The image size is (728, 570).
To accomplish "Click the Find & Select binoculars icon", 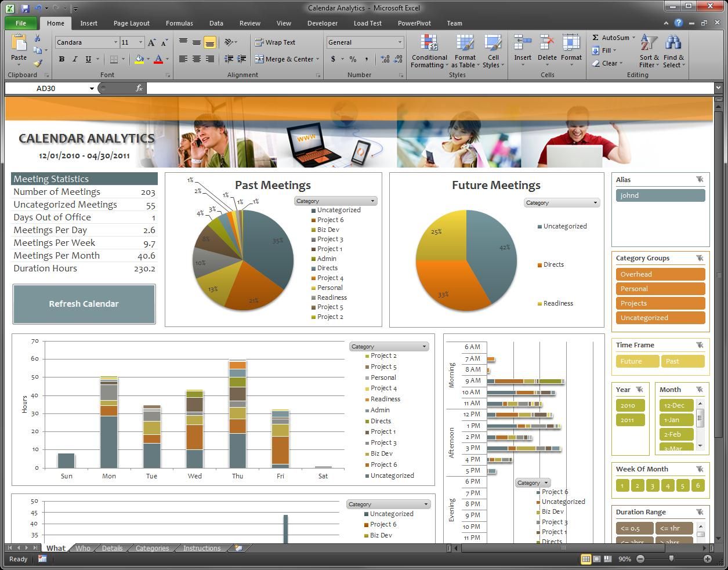I will (673, 44).
